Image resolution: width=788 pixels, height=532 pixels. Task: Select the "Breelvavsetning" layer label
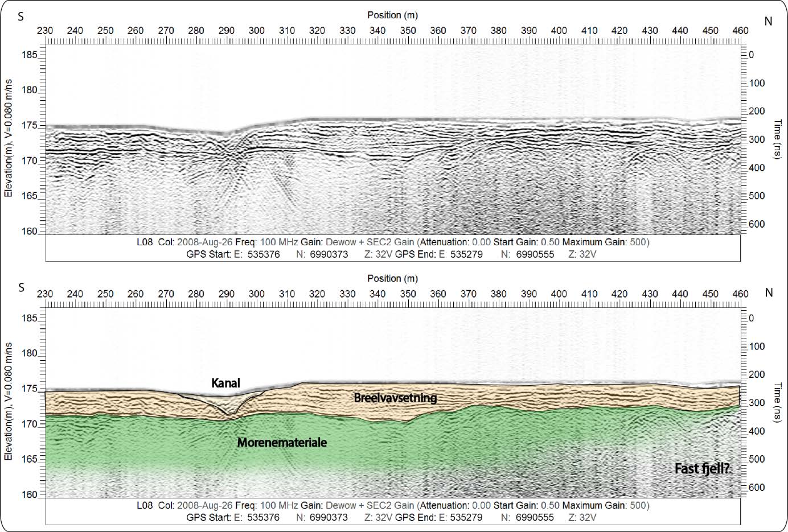click(x=395, y=397)
